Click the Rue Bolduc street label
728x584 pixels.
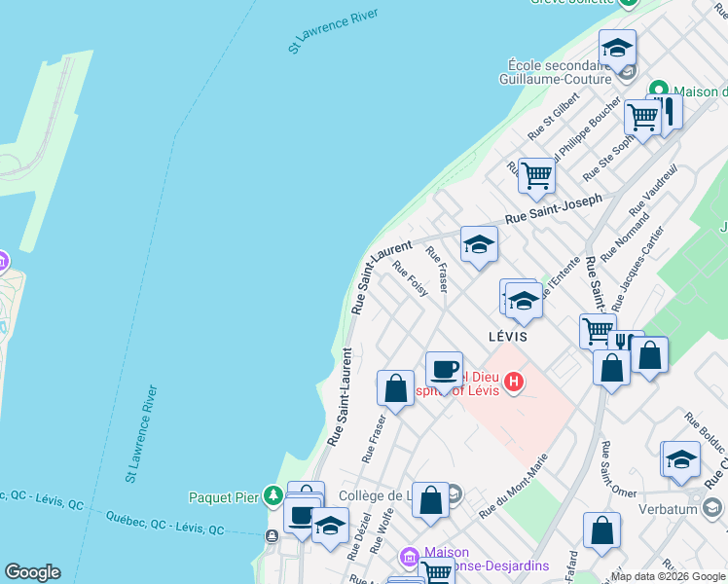tap(705, 433)
